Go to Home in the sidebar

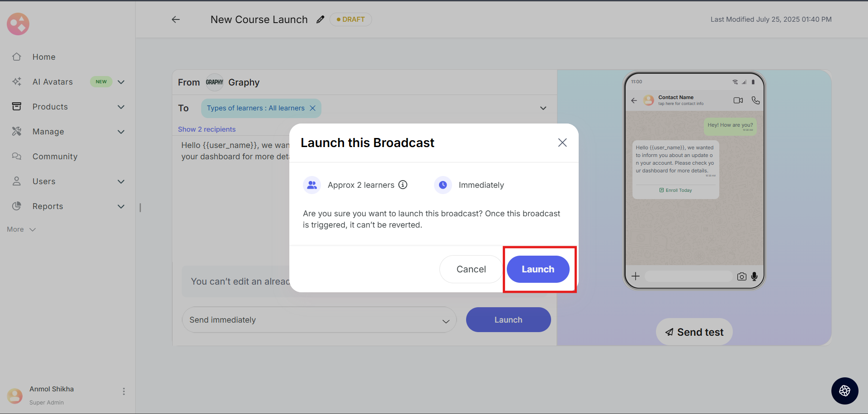point(44,57)
